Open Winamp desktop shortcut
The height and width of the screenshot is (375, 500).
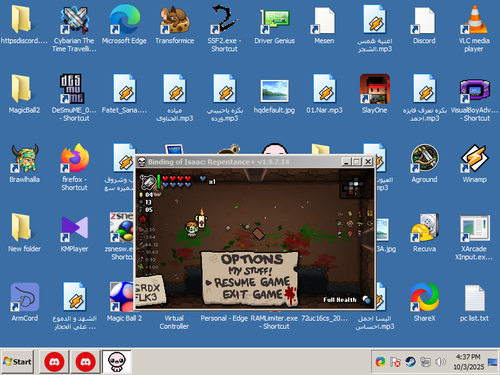coord(475,158)
